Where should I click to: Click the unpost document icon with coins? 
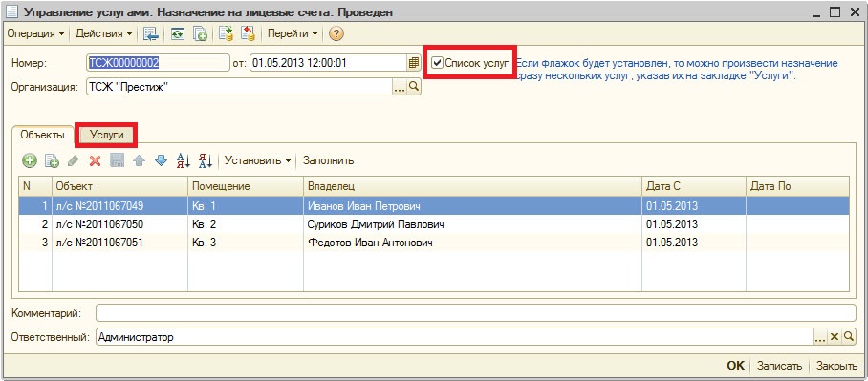point(247,33)
